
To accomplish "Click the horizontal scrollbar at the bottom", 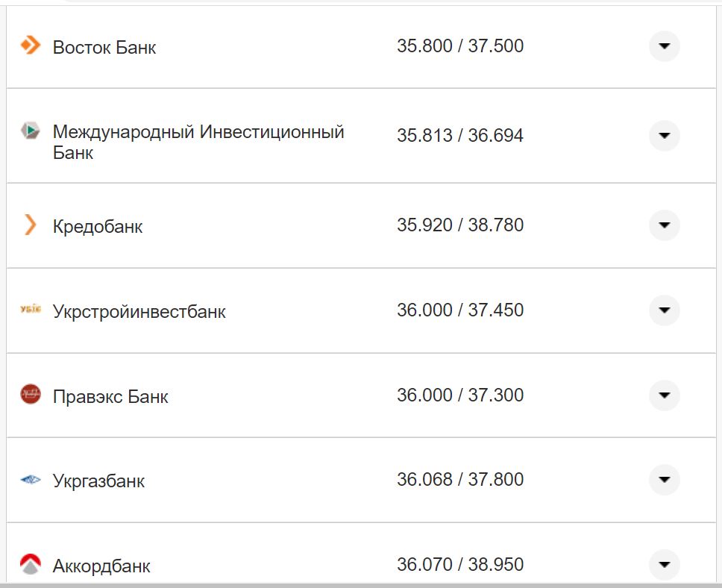I will [361, 584].
